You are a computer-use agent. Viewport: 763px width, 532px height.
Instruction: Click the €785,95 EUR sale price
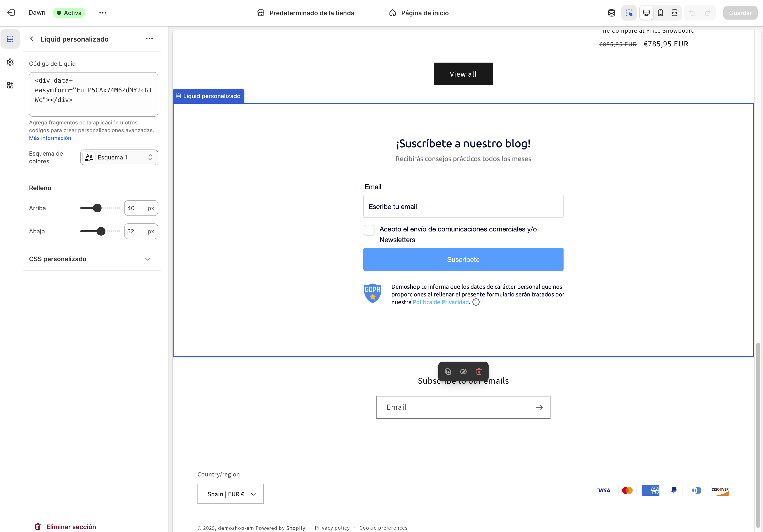pos(666,44)
